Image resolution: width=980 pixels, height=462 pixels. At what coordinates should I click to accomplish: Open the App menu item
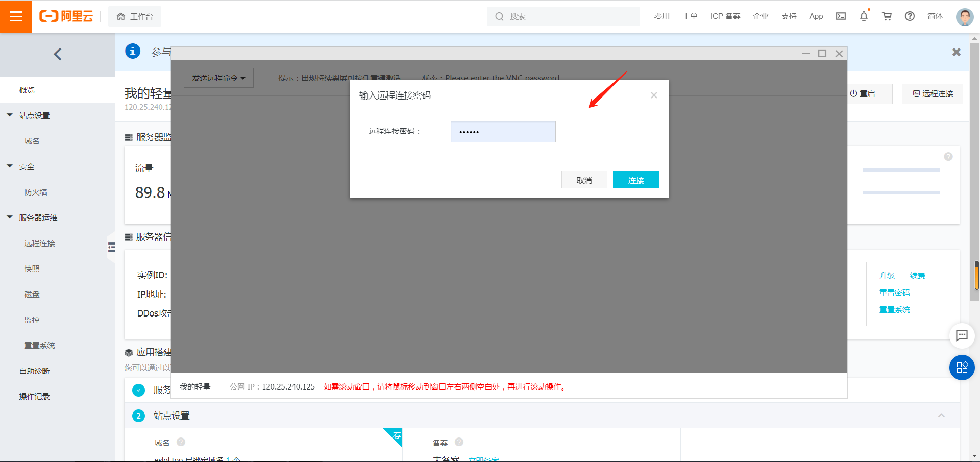(x=816, y=16)
